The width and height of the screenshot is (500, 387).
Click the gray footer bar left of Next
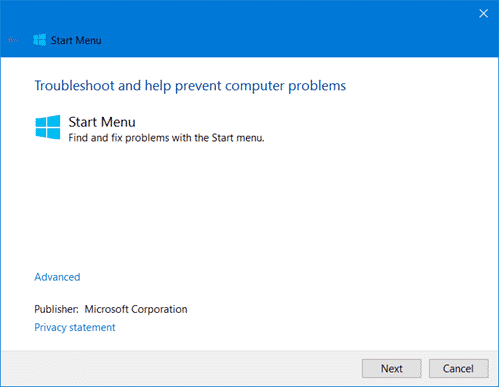180,369
